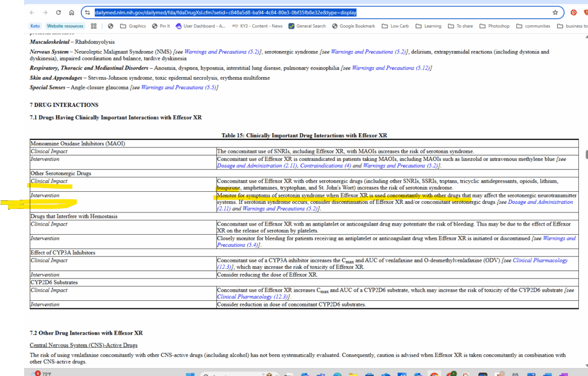The height and width of the screenshot is (376, 588).
Task: Open the site information icon in address bar
Action: point(87,12)
